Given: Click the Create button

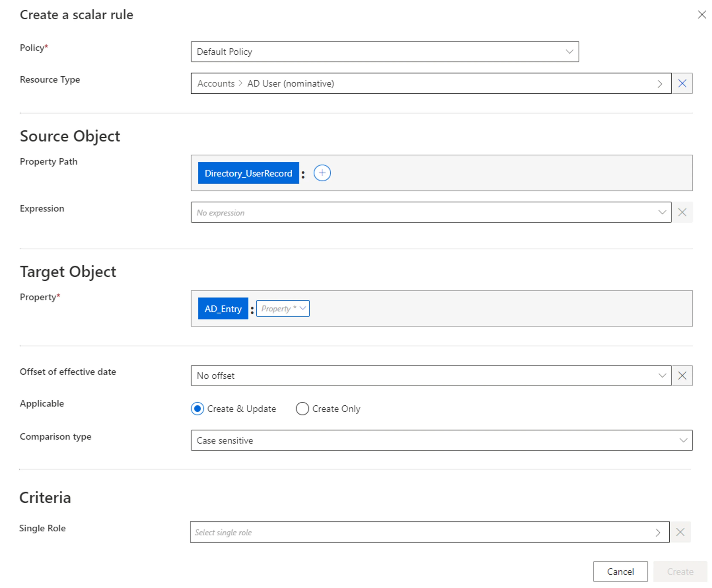Looking at the screenshot, I should (680, 572).
